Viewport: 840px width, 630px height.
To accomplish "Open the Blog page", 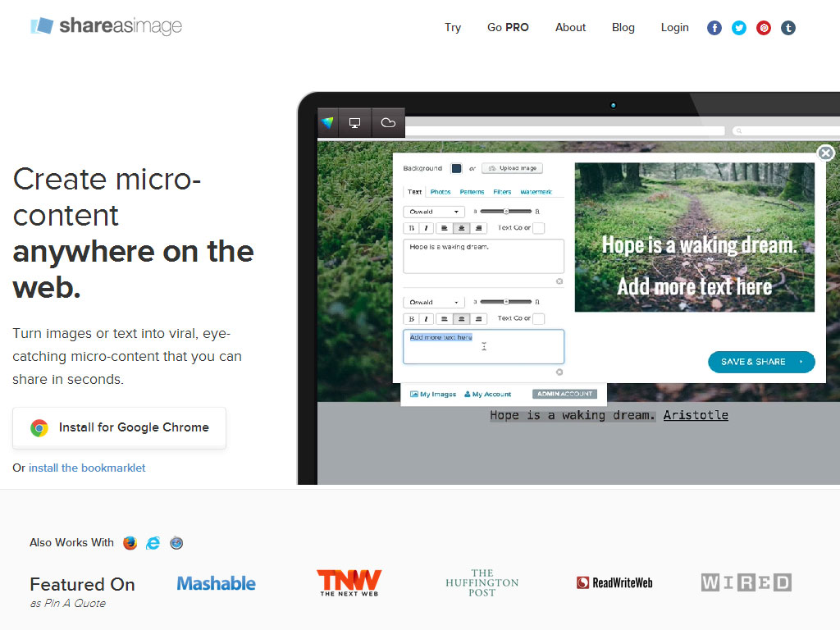I will click(623, 27).
